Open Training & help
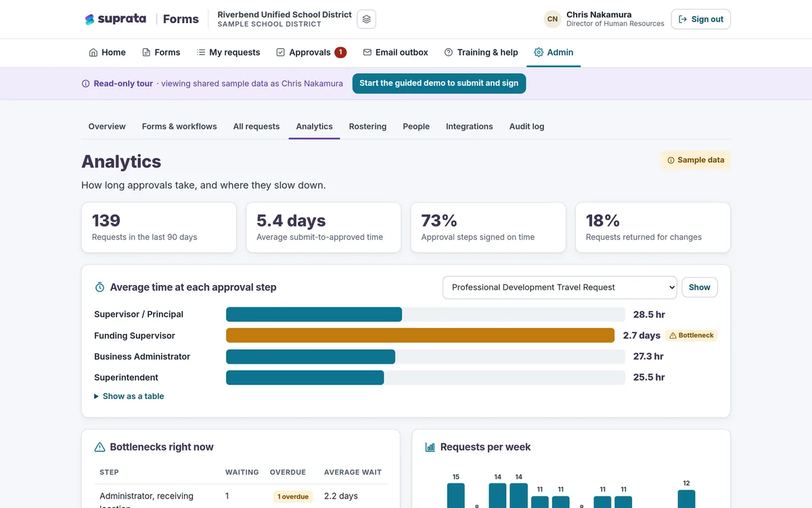Image resolution: width=812 pixels, height=508 pixels. [481, 52]
